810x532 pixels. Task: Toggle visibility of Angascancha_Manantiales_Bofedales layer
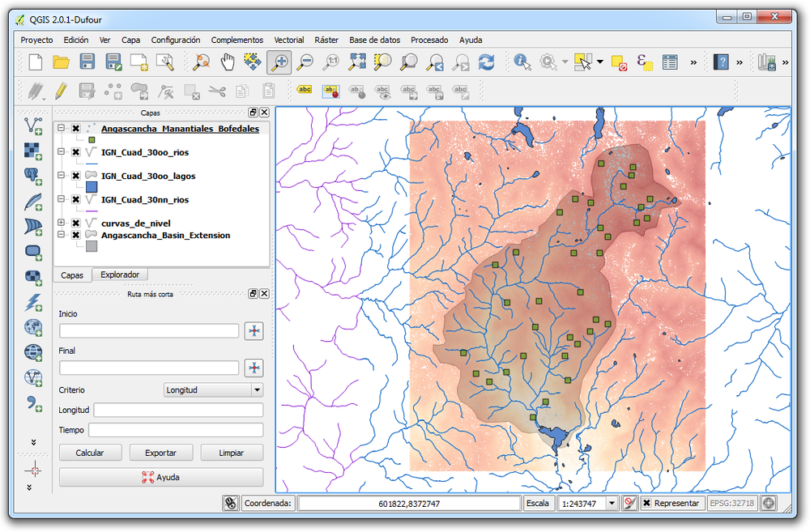pos(76,129)
